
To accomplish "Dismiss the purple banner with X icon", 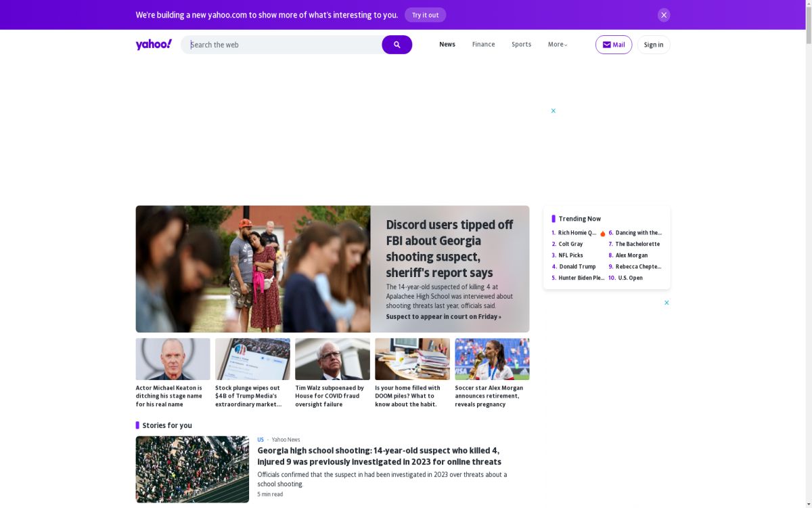I will click(x=664, y=15).
